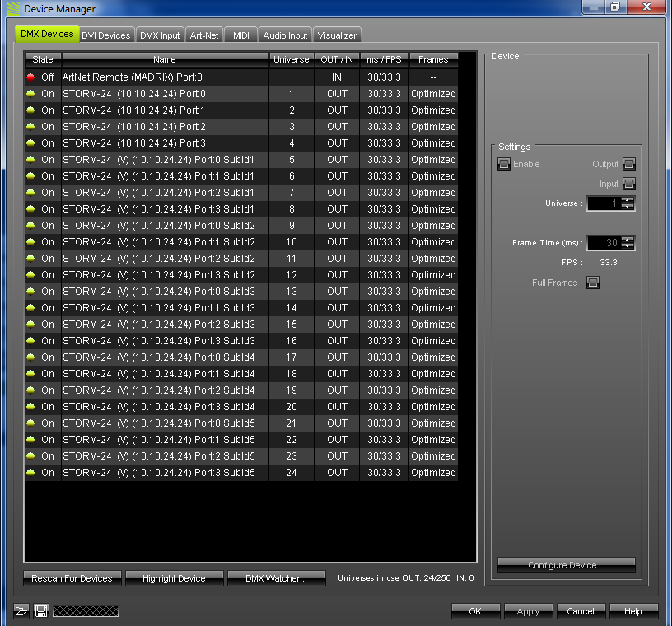This screenshot has width=672, height=626.
Task: Click the Cancel button
Action: [x=581, y=611]
